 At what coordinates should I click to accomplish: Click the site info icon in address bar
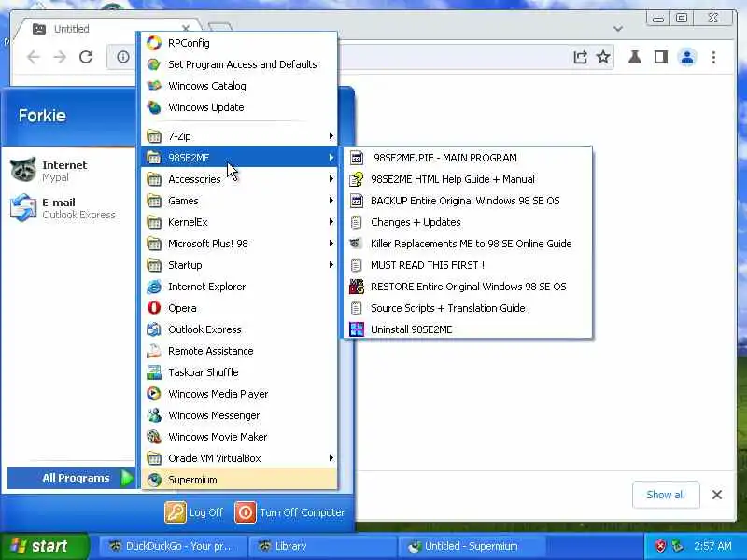point(123,57)
